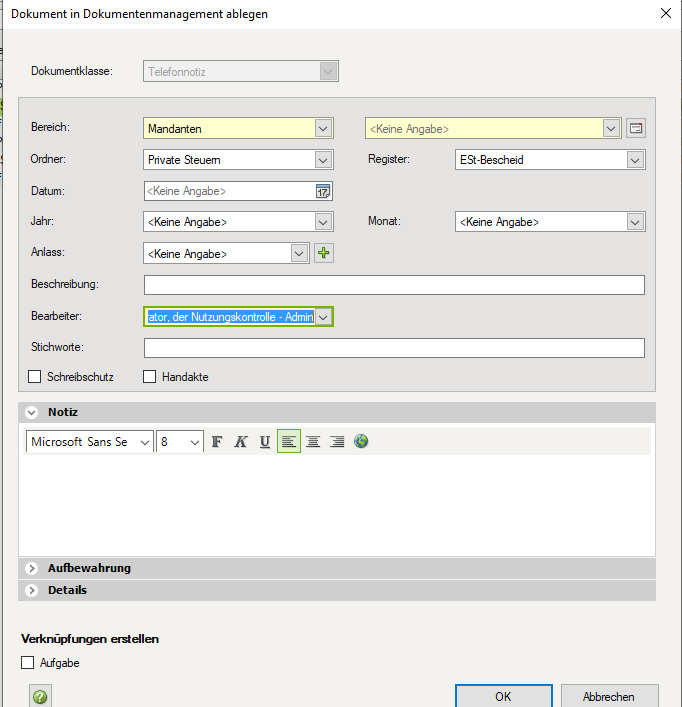Screen dimensions: 682x707
Task: Toggle italic formatting in the note toolbar
Action: pos(241,442)
